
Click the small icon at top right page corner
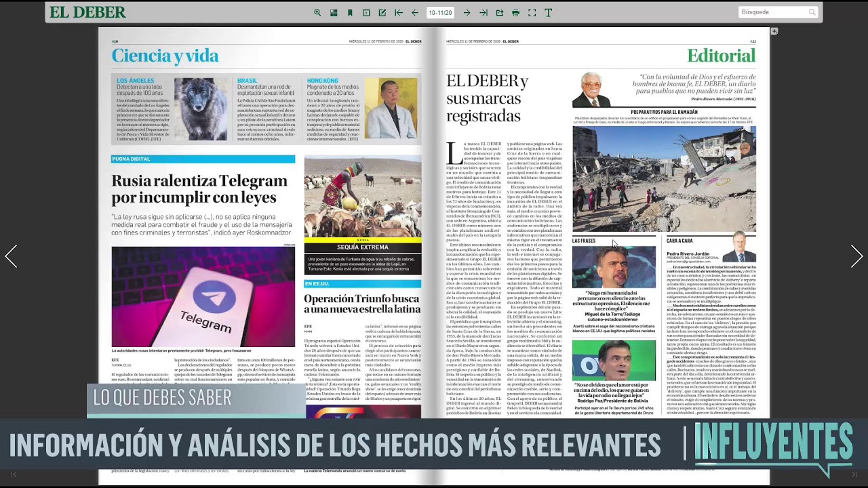[774, 31]
